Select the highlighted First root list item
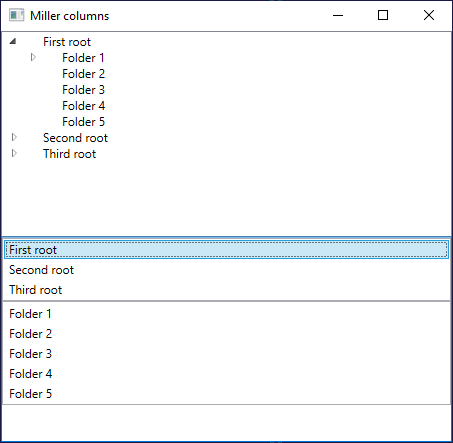This screenshot has height=443, width=453. point(227,250)
